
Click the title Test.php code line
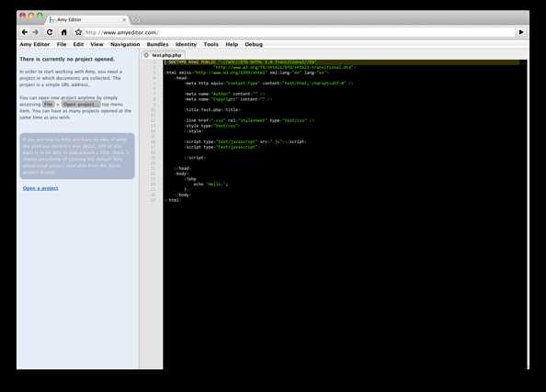point(212,110)
